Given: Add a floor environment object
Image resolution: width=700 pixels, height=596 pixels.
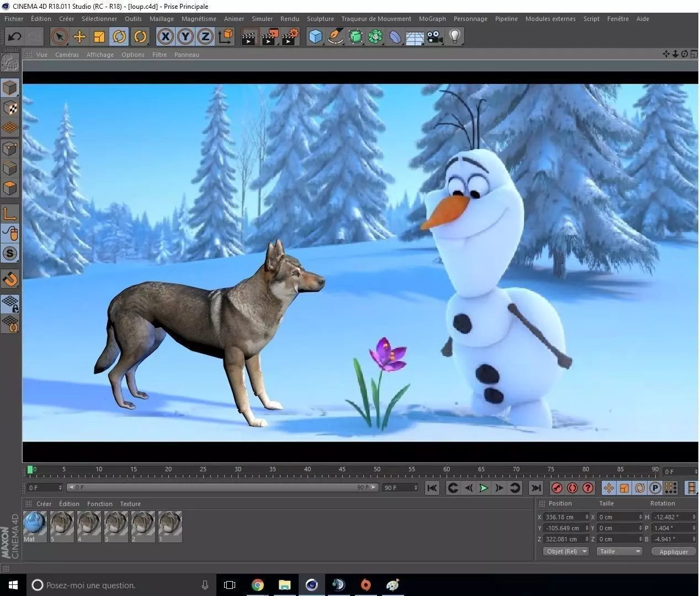Looking at the screenshot, I should (415, 37).
